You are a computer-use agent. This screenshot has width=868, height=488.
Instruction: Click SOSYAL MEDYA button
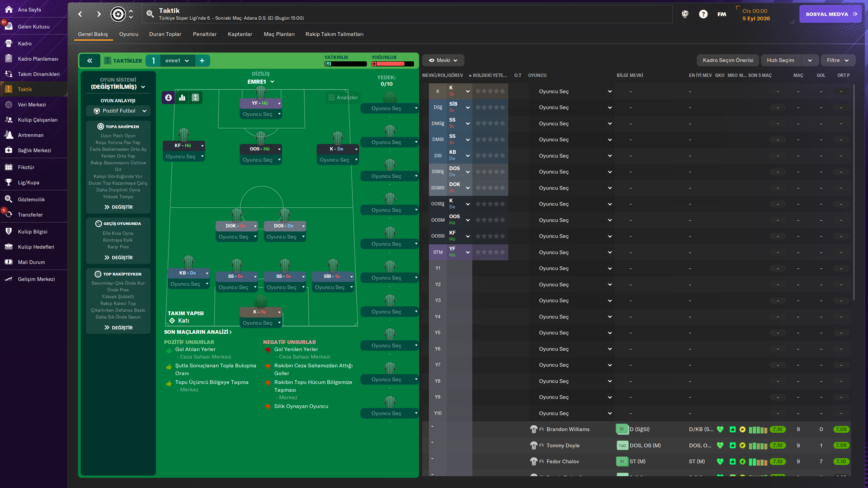(x=830, y=14)
